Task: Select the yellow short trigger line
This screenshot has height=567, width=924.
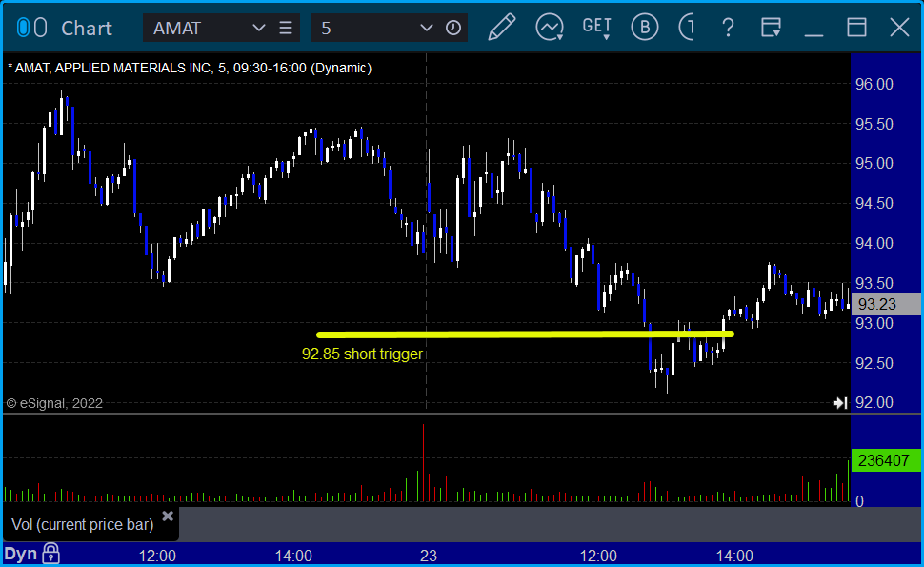Action: pyautogui.click(x=525, y=334)
